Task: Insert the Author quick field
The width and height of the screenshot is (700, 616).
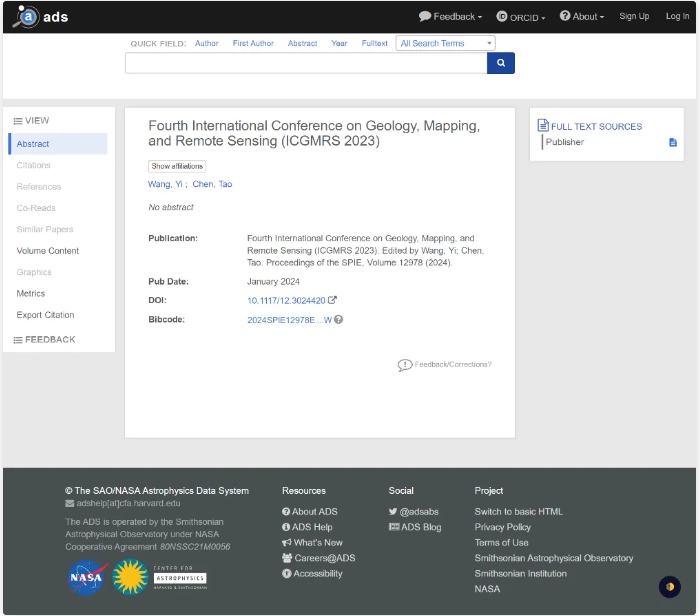Action: pyautogui.click(x=207, y=43)
